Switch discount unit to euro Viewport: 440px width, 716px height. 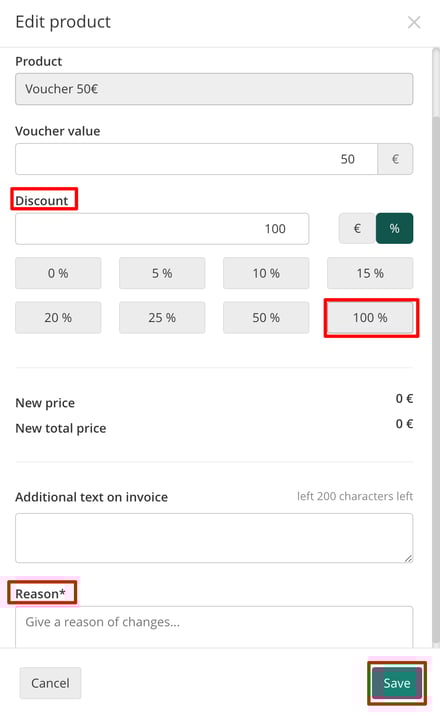(x=357, y=228)
